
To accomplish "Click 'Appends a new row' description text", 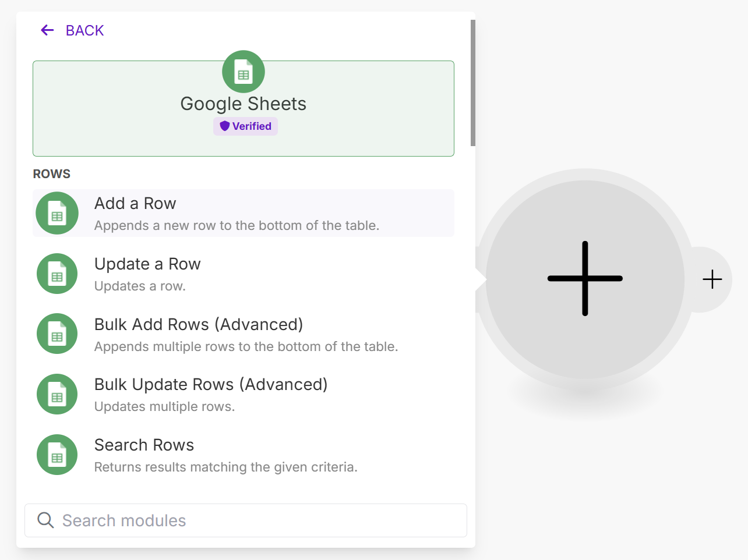I will 237,226.
